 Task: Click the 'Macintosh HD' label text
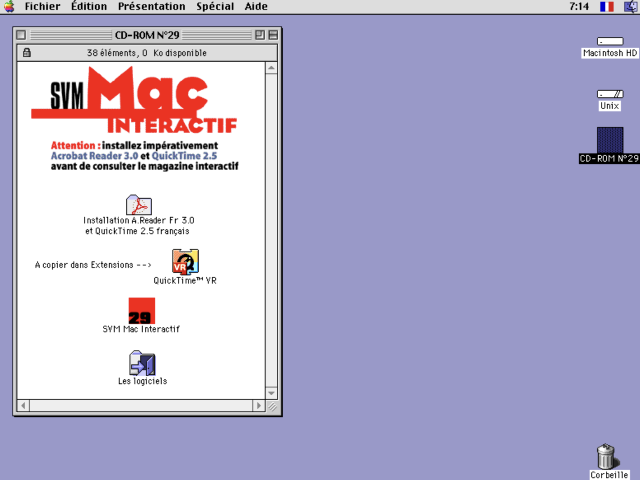click(x=610, y=53)
